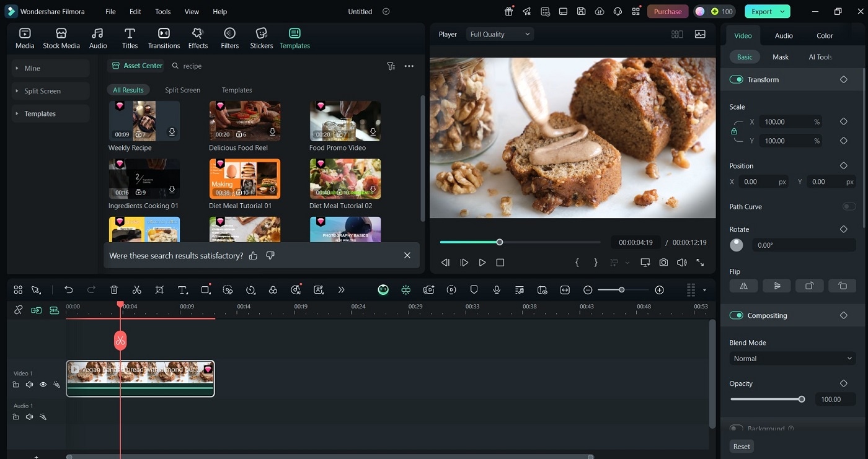Open the Blend Mode Normal dropdown
Viewport: 868px width, 459px height.
(x=792, y=359)
